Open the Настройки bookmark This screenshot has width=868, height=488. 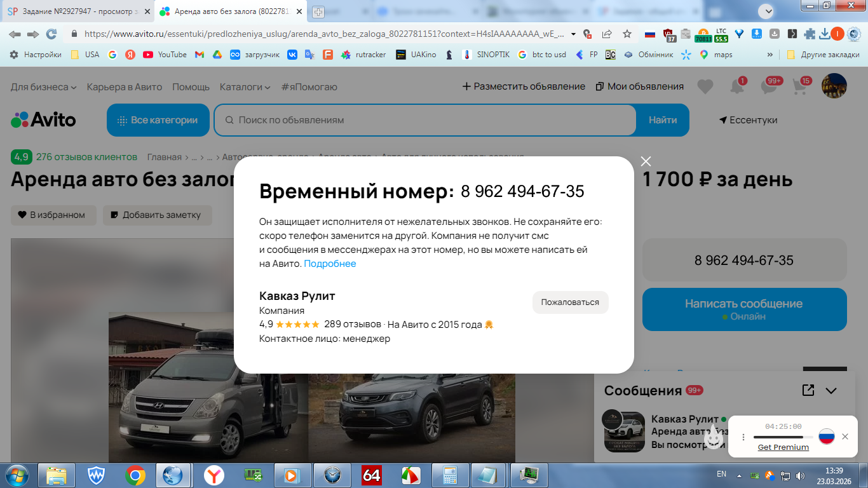pyautogui.click(x=36, y=55)
